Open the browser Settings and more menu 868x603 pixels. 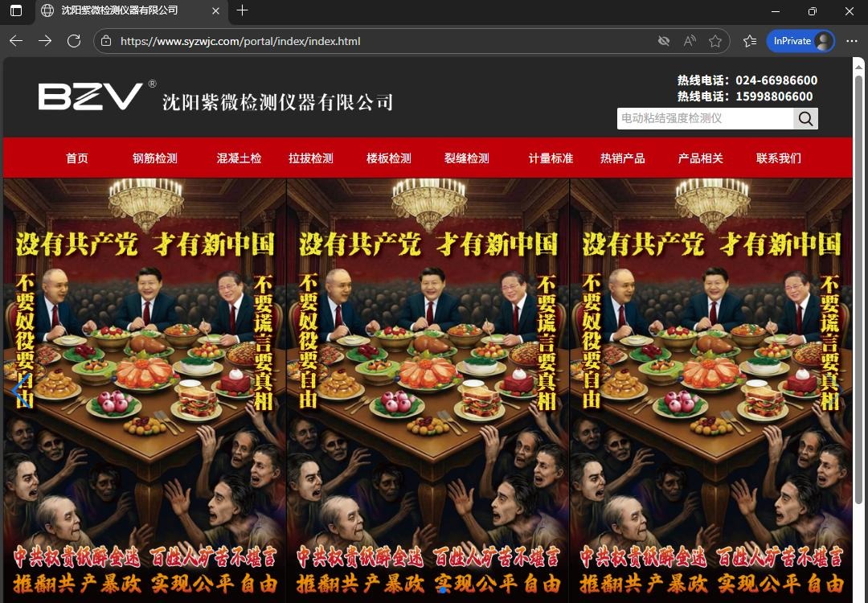click(x=852, y=41)
